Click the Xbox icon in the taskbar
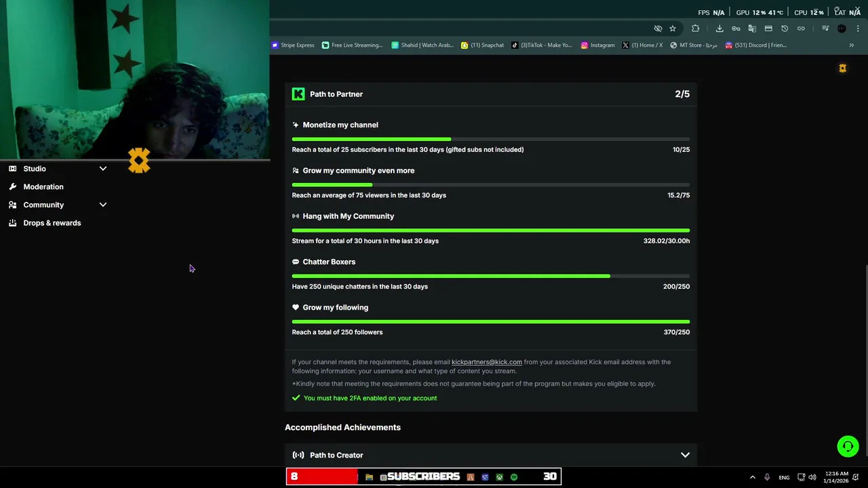868x488 pixels. [500, 477]
